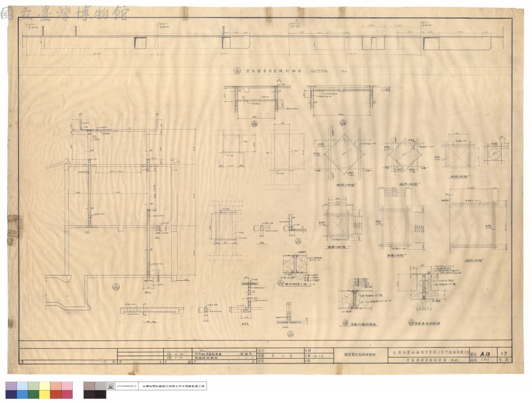Click the tall crossed rectangle opening detail
Viewport: 532px width, 404px height.
282,152
